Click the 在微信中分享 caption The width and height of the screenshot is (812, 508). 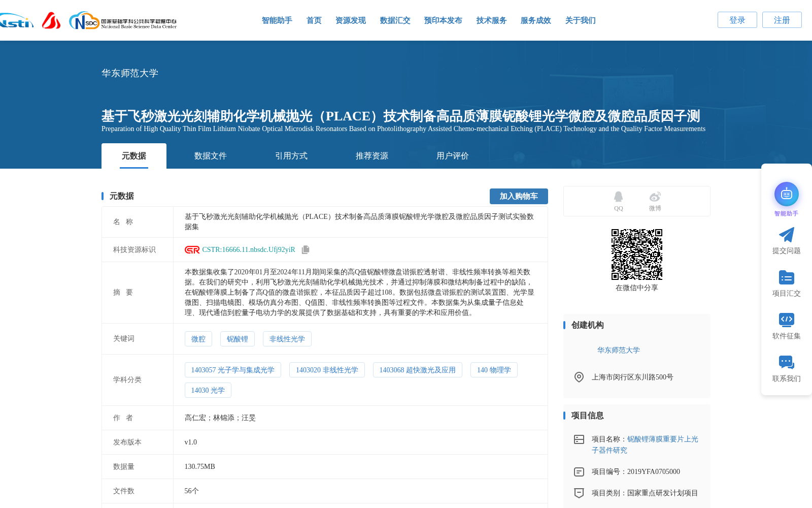tap(637, 288)
